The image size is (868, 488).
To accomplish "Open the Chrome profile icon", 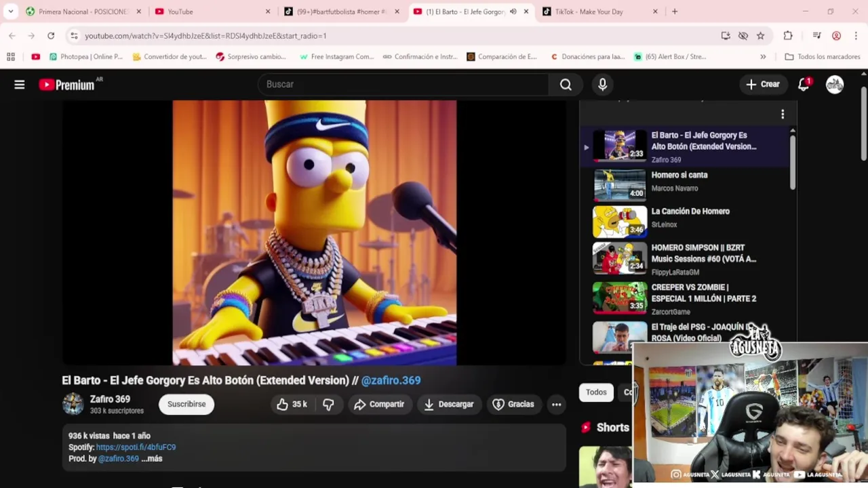I will [x=836, y=35].
